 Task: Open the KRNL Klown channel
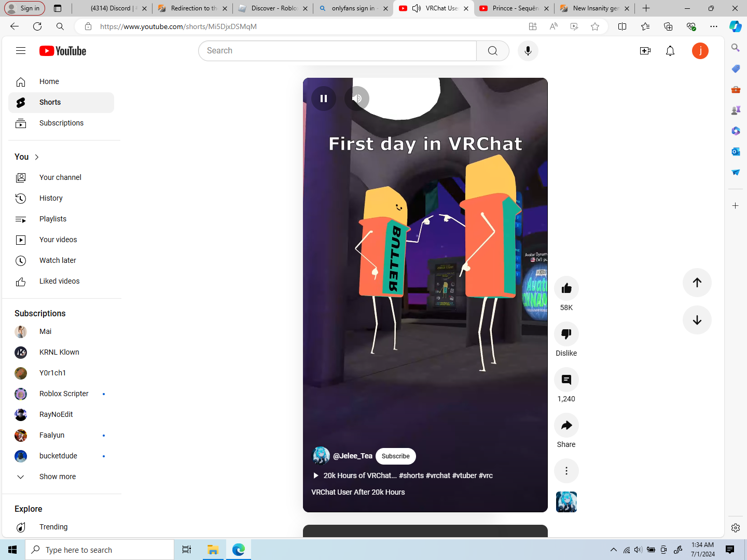[61, 352]
